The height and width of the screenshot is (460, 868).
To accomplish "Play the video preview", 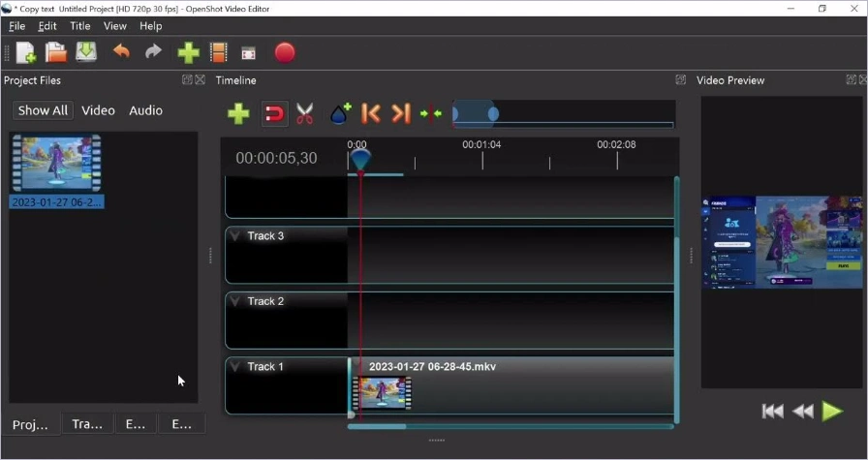I will click(832, 412).
